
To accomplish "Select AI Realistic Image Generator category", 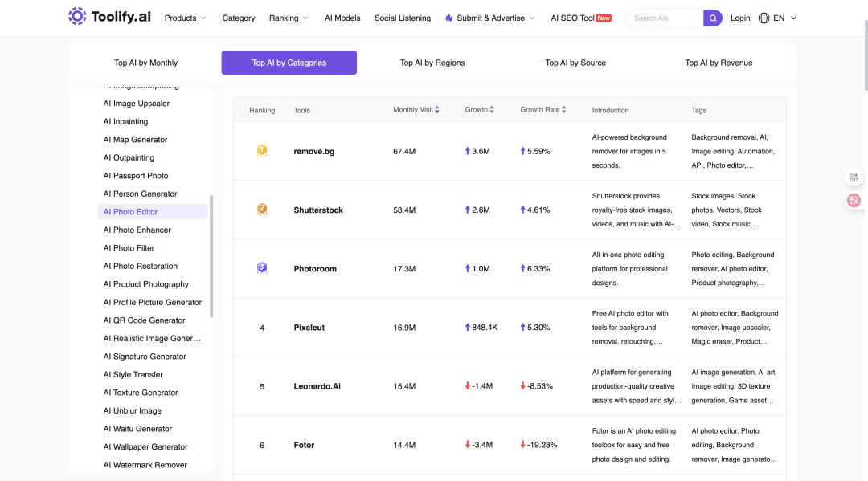I will [x=152, y=338].
